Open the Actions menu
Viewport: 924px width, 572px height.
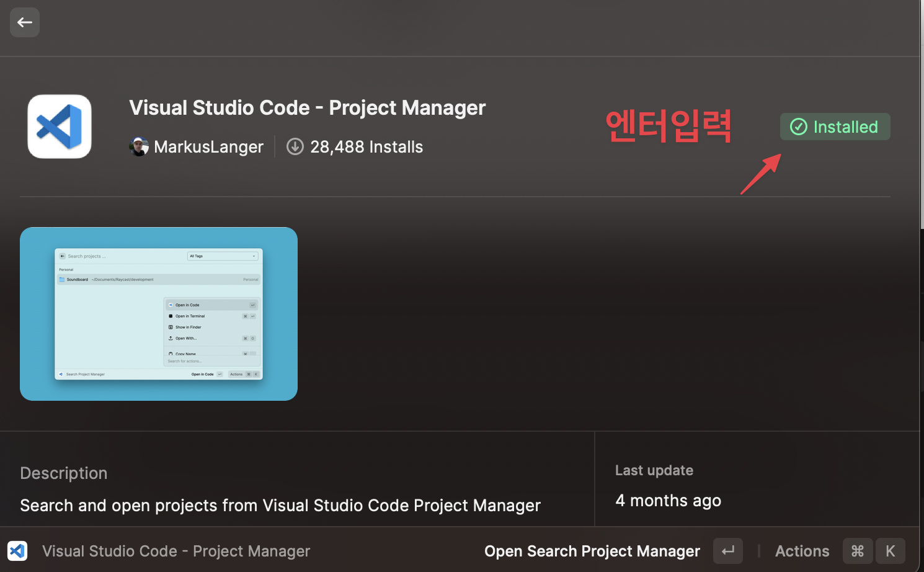point(802,551)
